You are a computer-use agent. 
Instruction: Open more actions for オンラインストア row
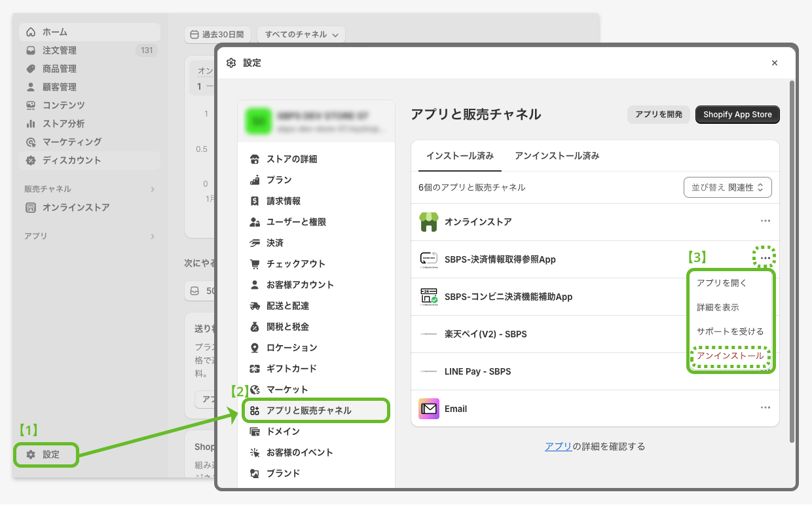(x=765, y=221)
